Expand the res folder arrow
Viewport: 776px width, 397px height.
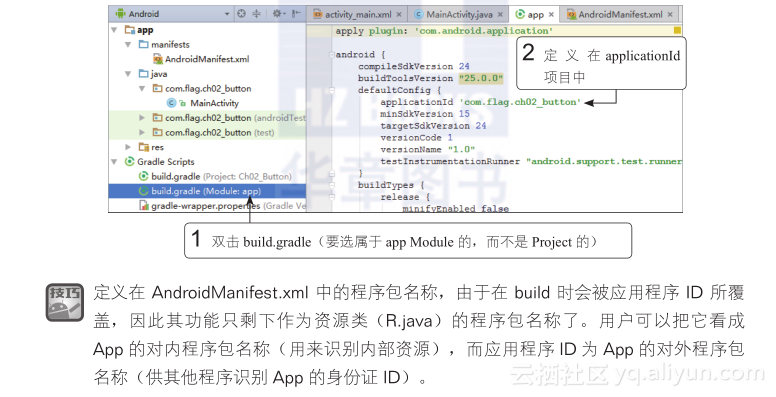(x=128, y=147)
